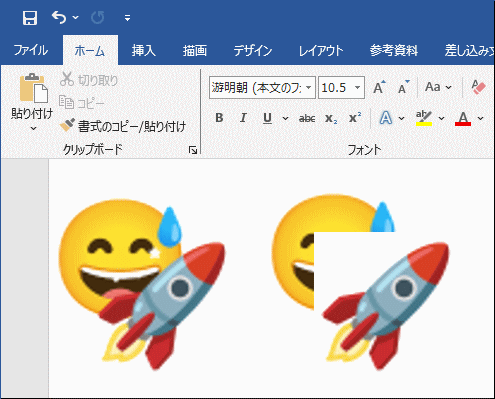Go to the デザイン tab
This screenshot has width=495, height=399.
click(x=253, y=50)
